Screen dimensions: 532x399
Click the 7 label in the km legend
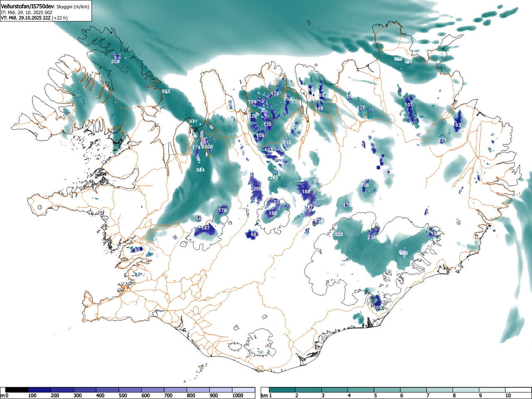pyautogui.click(x=428, y=396)
